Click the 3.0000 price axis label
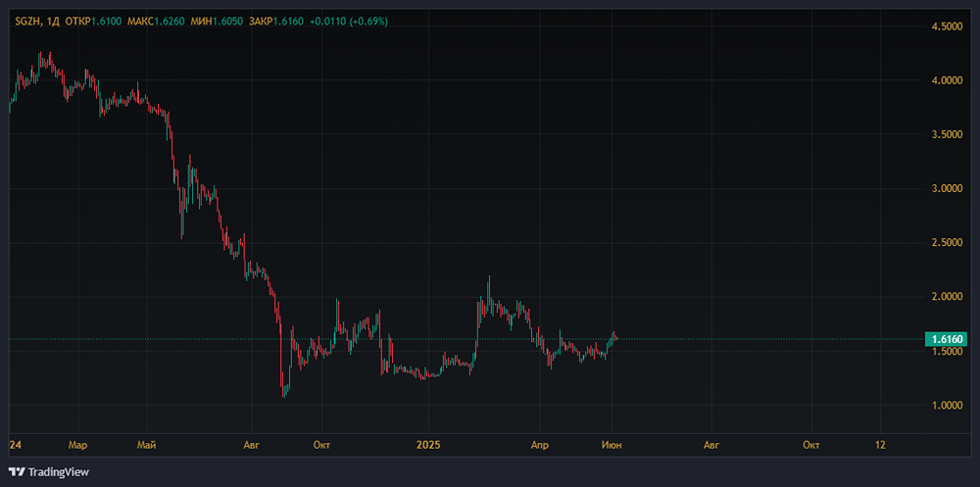The image size is (980, 487). tap(947, 189)
